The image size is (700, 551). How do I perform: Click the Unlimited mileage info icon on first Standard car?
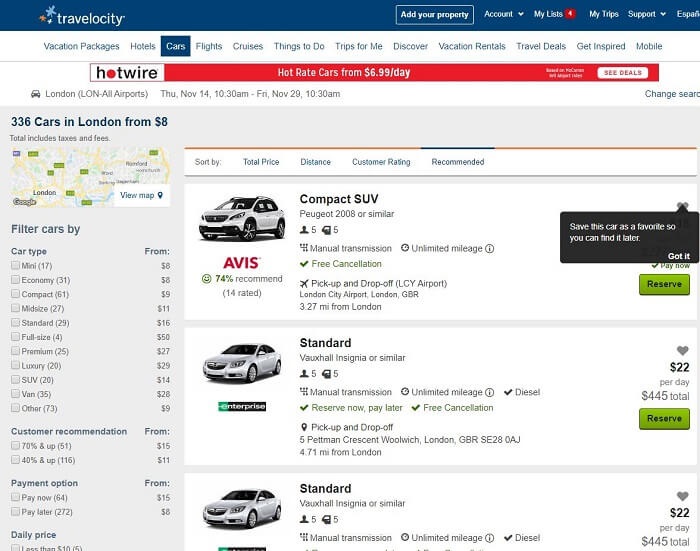coord(490,392)
